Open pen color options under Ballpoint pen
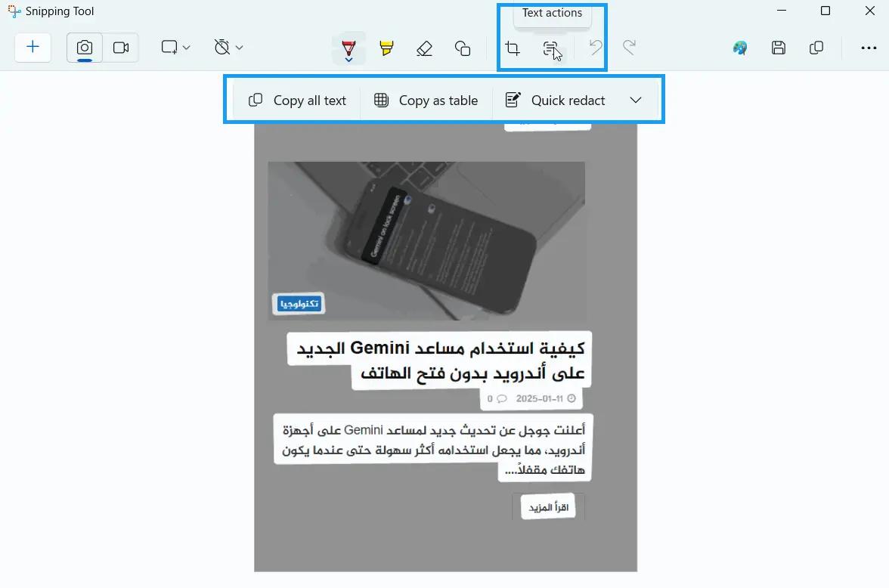Viewport: 889px width, 588px height. (x=348, y=59)
